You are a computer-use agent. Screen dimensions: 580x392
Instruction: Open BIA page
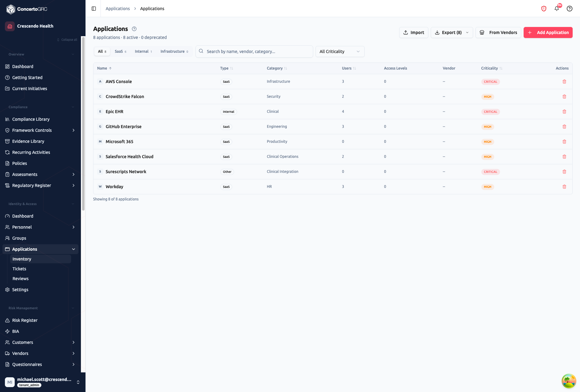(40, 331)
